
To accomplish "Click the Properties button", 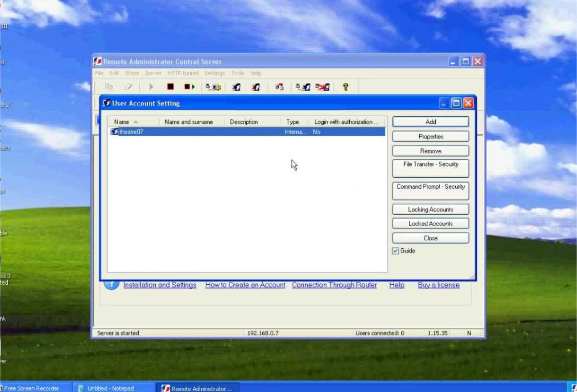I will click(431, 136).
